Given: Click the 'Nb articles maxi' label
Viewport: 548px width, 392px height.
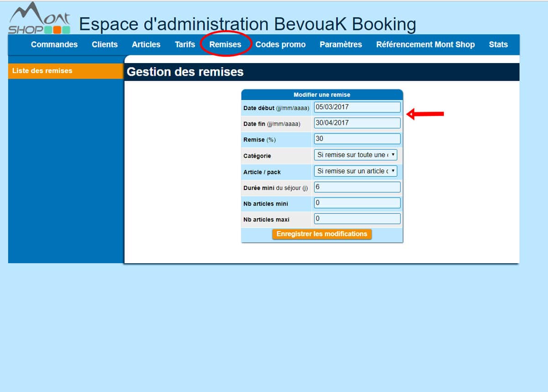Looking at the screenshot, I should click(x=266, y=220).
